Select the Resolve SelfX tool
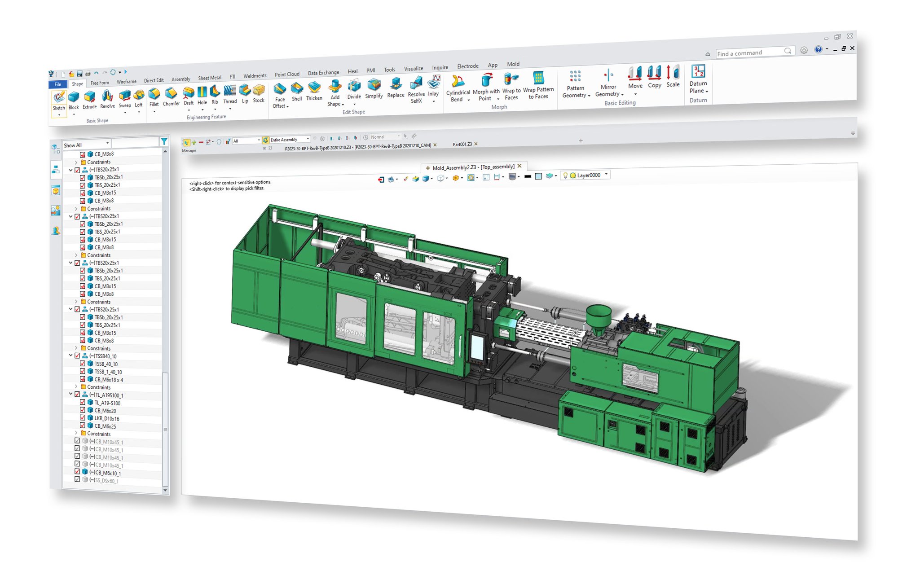 click(416, 90)
